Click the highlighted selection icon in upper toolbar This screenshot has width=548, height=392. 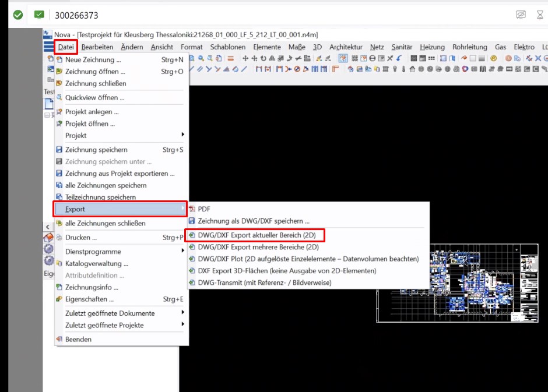pos(343,58)
